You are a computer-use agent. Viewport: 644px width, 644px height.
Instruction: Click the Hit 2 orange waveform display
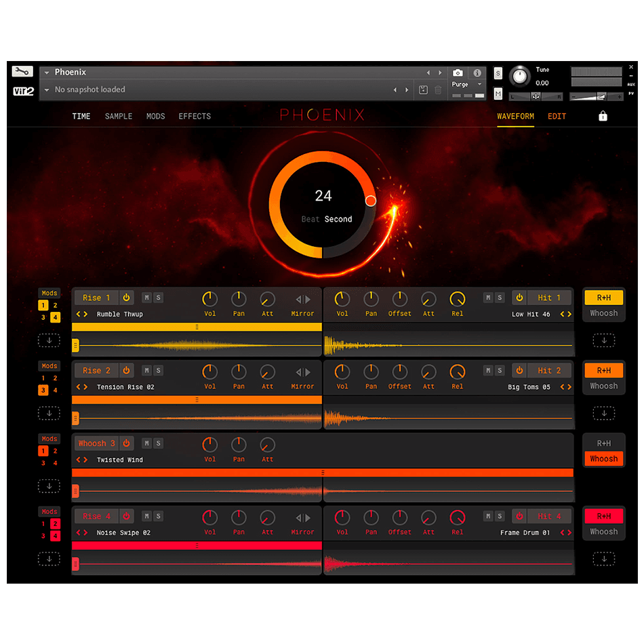coord(449,418)
